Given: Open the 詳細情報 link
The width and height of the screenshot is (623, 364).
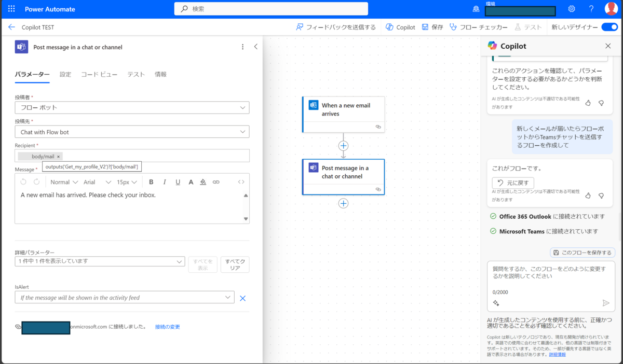Looking at the screenshot, I should (x=557, y=355).
